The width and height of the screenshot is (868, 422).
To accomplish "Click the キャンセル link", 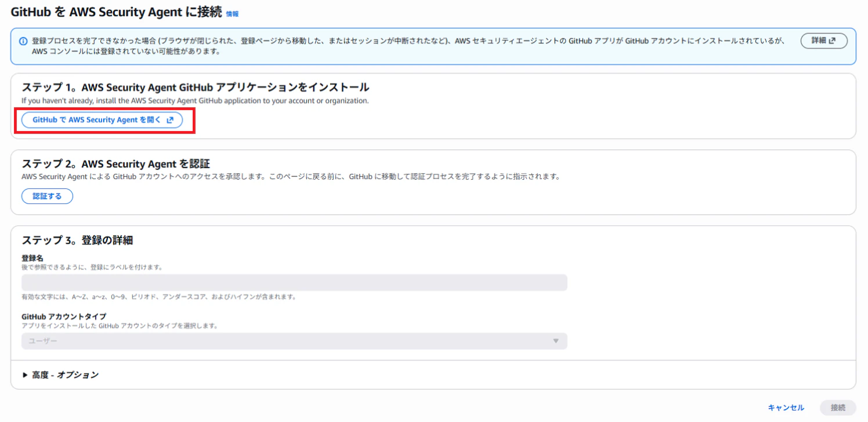I will point(786,408).
